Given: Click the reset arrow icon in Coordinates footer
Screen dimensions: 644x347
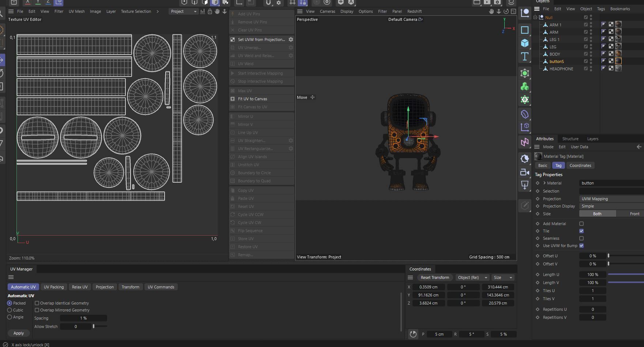Looking at the screenshot, I should click(x=413, y=334).
